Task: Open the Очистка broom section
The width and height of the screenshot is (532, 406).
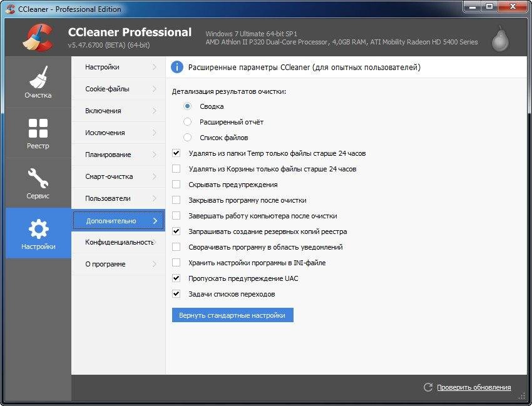Action: click(x=38, y=83)
